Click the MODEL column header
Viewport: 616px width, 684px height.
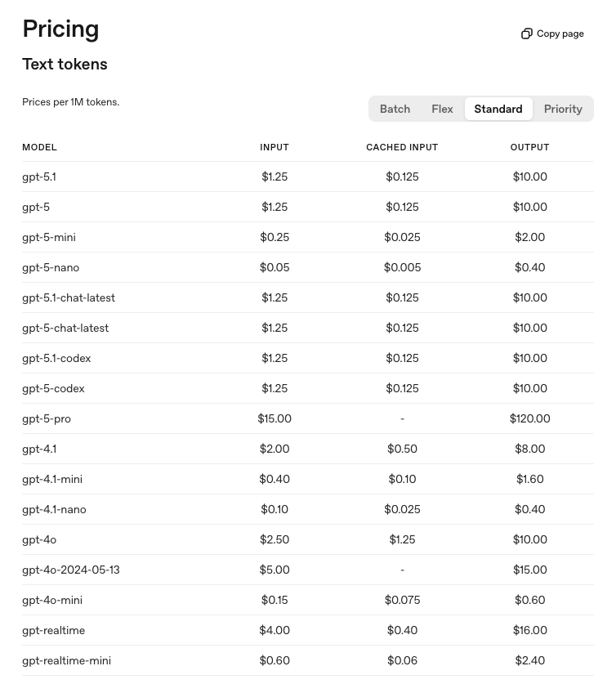tap(39, 147)
